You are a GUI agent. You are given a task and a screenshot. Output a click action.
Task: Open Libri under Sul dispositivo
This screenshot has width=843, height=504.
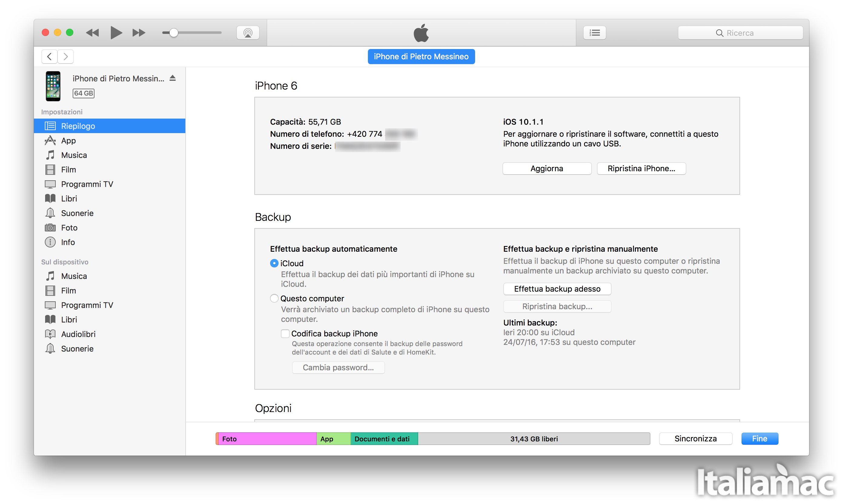tap(109, 319)
